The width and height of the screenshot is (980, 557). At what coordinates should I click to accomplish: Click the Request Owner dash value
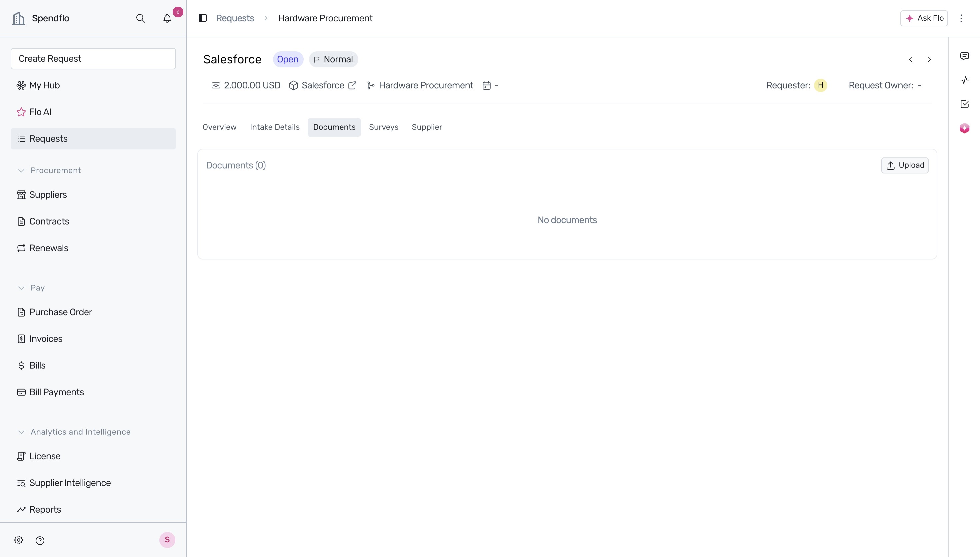[919, 86]
